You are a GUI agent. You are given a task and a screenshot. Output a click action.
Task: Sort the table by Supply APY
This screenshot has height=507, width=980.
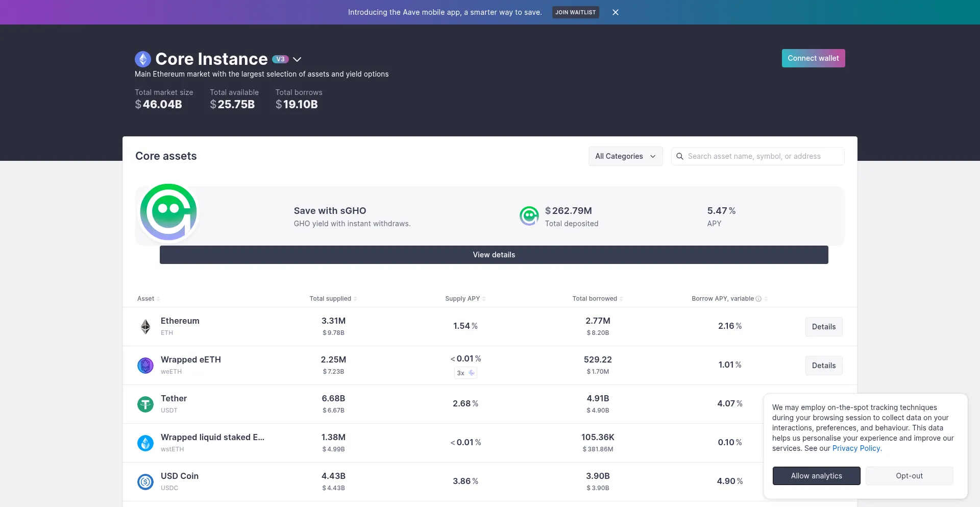pyautogui.click(x=465, y=299)
